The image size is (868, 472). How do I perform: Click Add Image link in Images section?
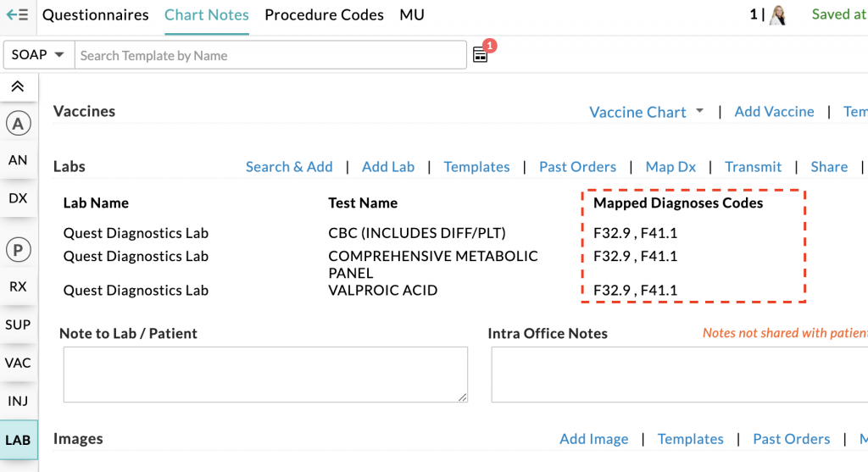(x=593, y=439)
